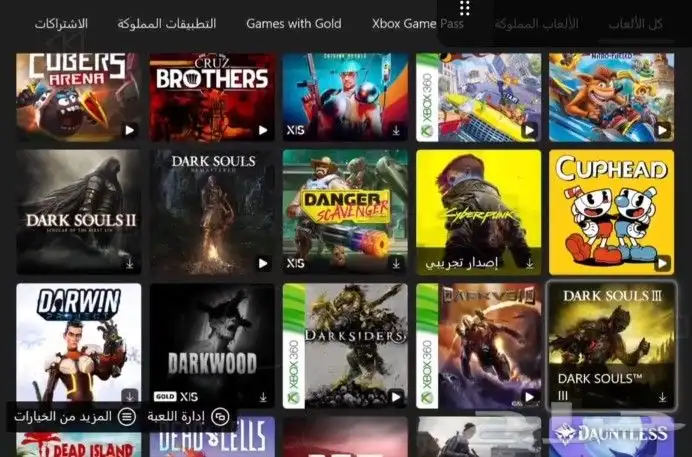Open Dark Souls Remastered game tile
Image resolution: width=692 pixels, height=457 pixels.
pos(212,212)
